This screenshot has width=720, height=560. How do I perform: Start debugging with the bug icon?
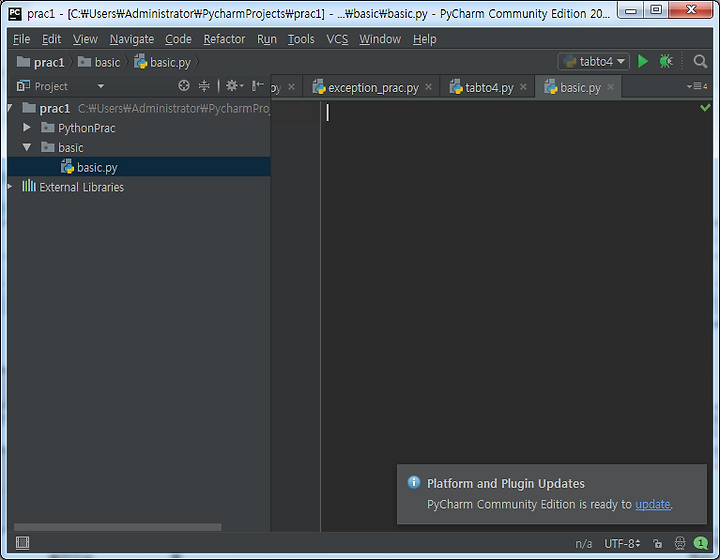666,61
